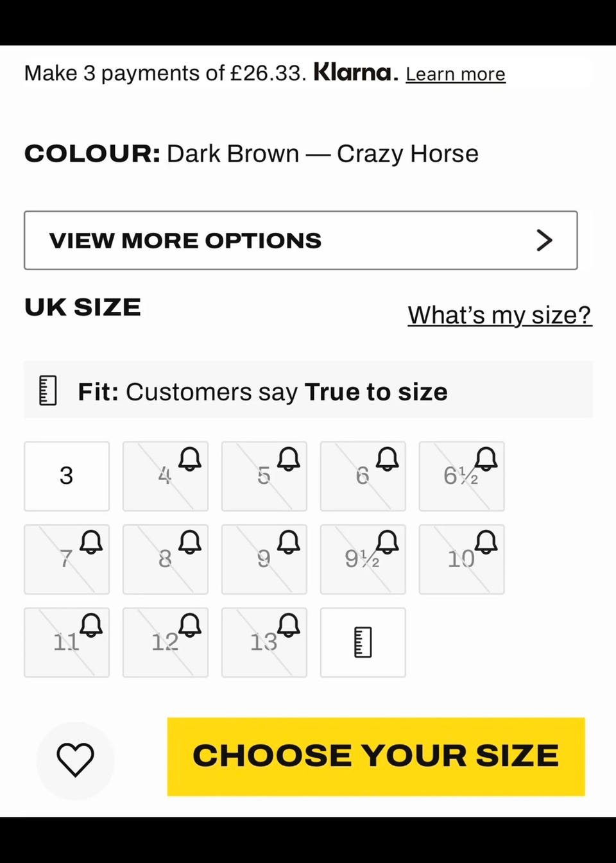The width and height of the screenshot is (616, 863).
Task: Click the Choose Your Size button
Action: pyautogui.click(x=376, y=756)
